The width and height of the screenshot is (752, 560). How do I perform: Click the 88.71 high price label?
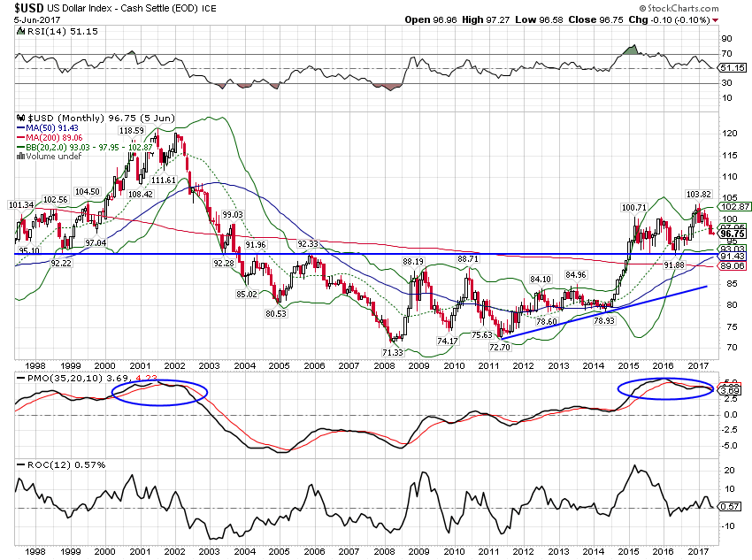[468, 259]
